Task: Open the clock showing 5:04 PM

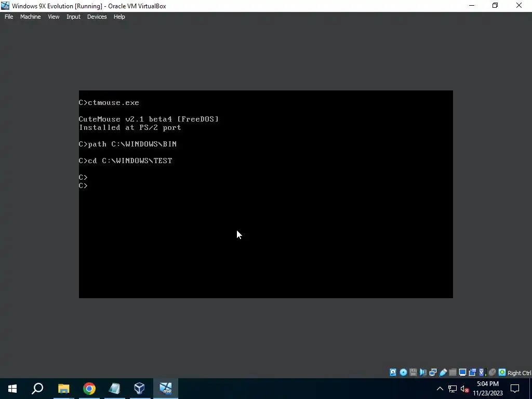Action: [487, 389]
